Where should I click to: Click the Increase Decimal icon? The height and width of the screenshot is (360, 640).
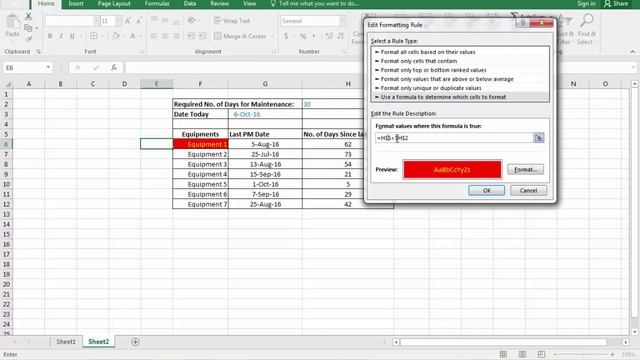[329, 36]
